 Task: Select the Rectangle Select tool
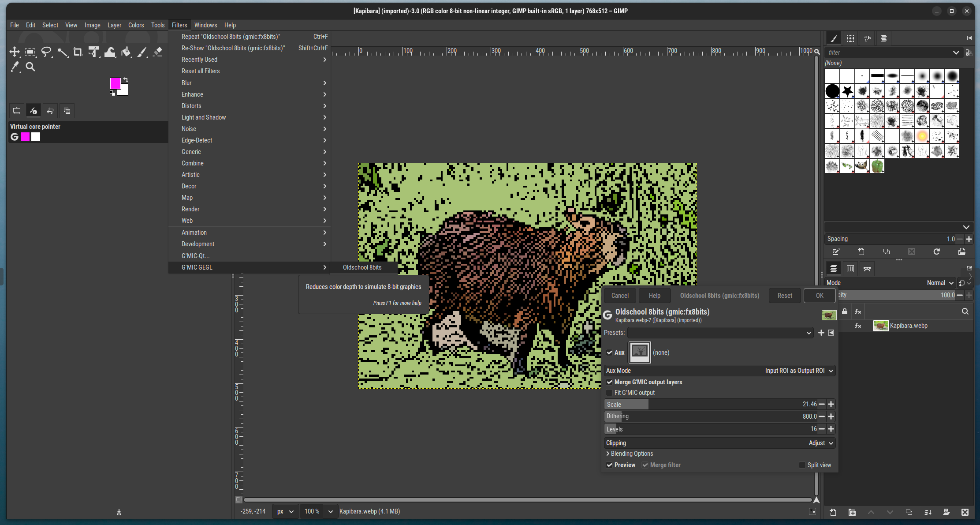pyautogui.click(x=30, y=52)
